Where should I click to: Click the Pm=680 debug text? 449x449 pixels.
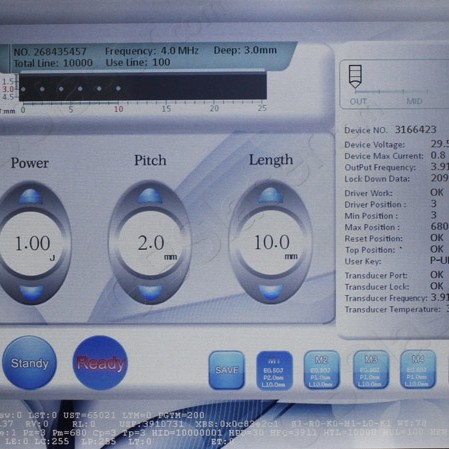click(69, 433)
